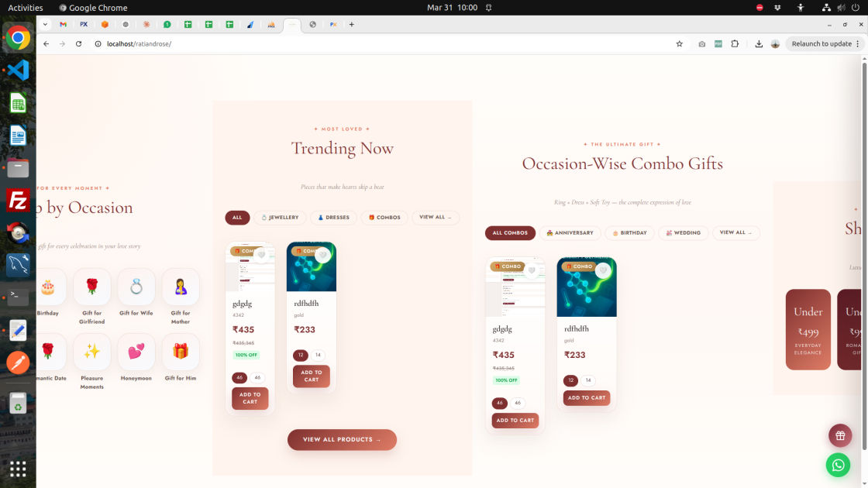Click the Under ₹499 price card
This screenshot has height=488, width=868.
(x=808, y=329)
